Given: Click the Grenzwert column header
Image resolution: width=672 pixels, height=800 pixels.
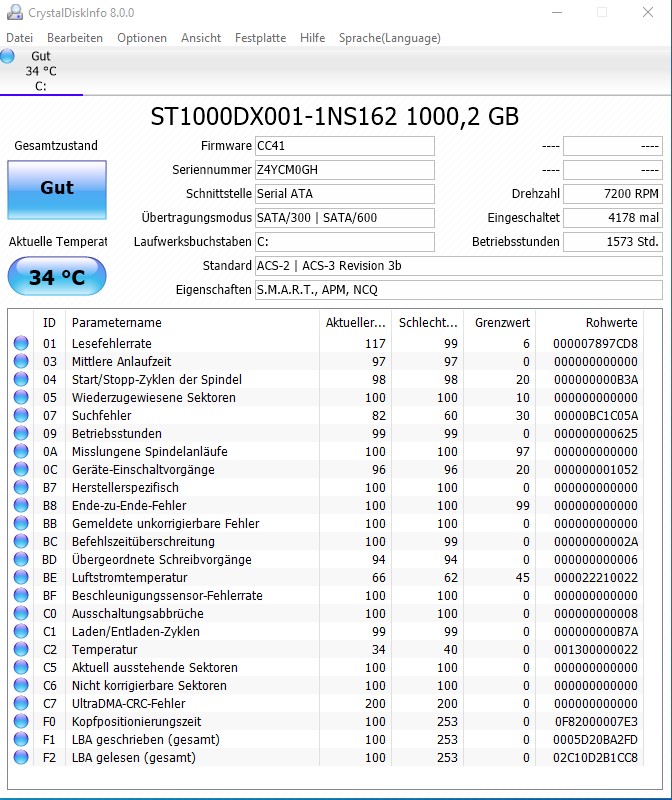Looking at the screenshot, I should point(502,322).
